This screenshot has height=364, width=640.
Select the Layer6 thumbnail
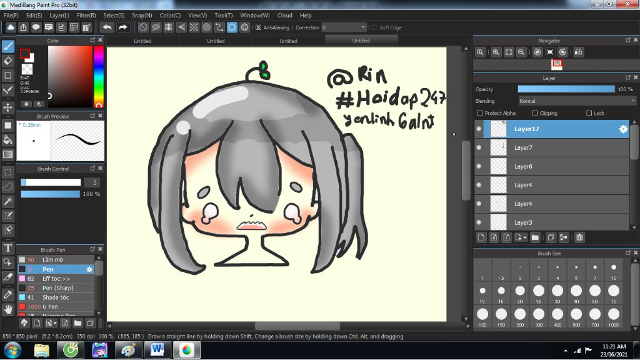(498, 166)
